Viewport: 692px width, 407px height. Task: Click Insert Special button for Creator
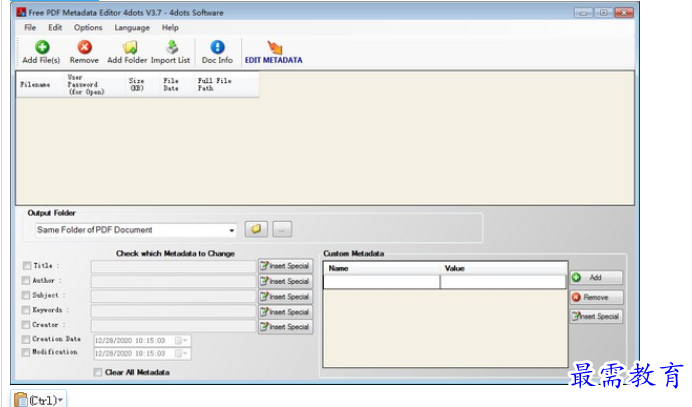click(286, 327)
